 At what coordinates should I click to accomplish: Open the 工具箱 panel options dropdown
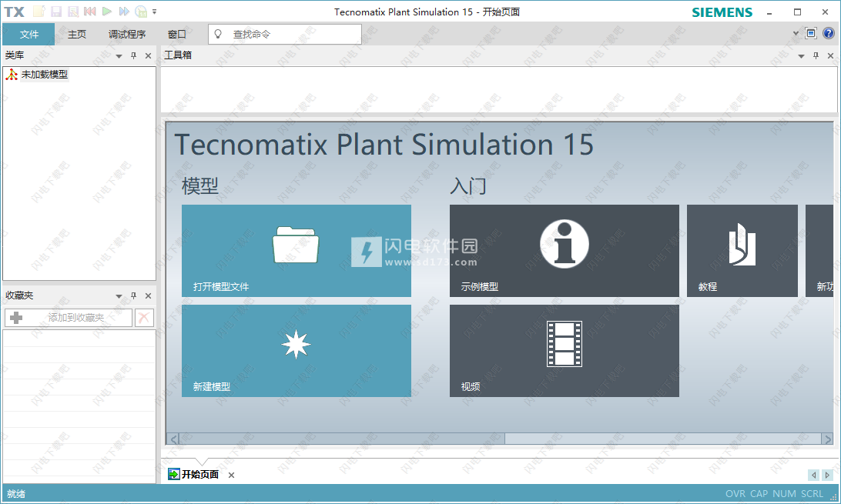click(801, 55)
